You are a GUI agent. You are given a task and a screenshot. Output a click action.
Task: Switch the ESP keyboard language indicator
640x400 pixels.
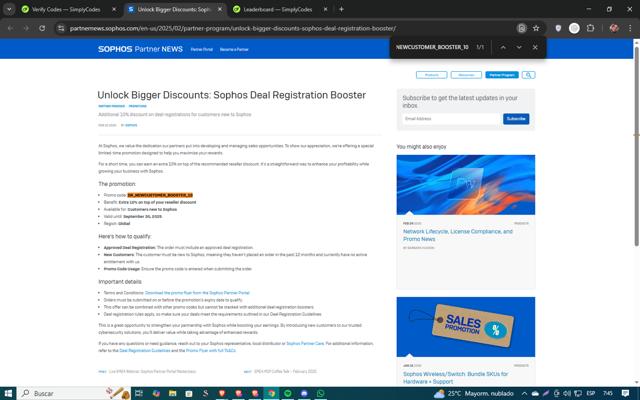591,393
